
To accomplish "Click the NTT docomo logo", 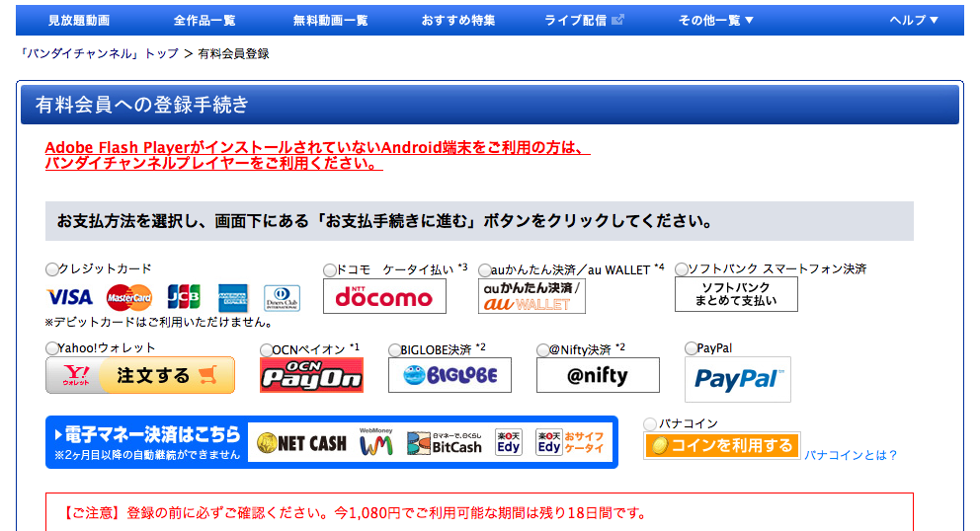I will click(x=384, y=296).
